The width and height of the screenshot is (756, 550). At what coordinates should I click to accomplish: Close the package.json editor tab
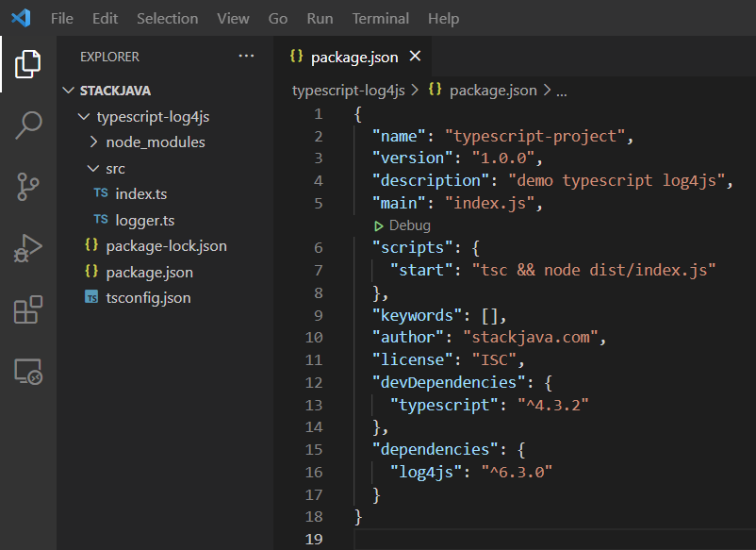click(415, 57)
